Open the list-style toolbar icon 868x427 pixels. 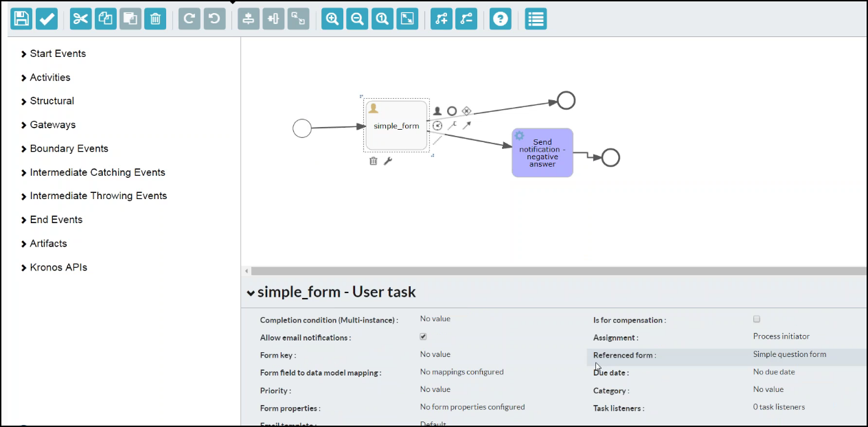tap(536, 19)
